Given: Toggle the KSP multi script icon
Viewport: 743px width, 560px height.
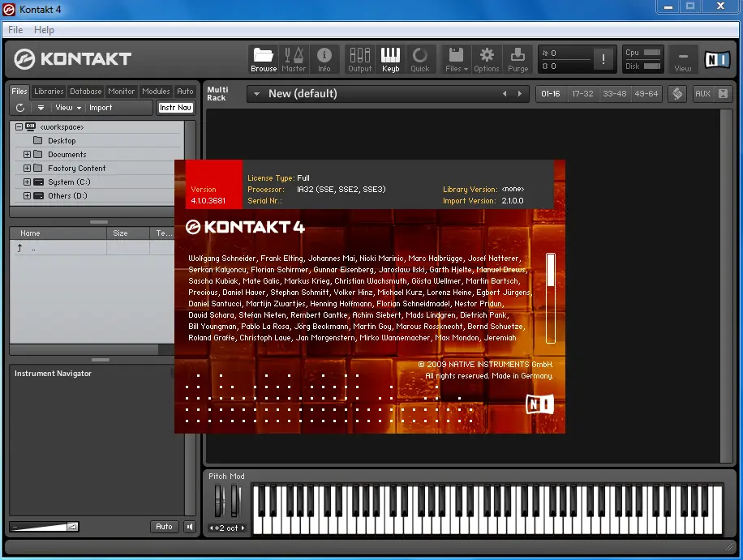Looking at the screenshot, I should [677, 94].
